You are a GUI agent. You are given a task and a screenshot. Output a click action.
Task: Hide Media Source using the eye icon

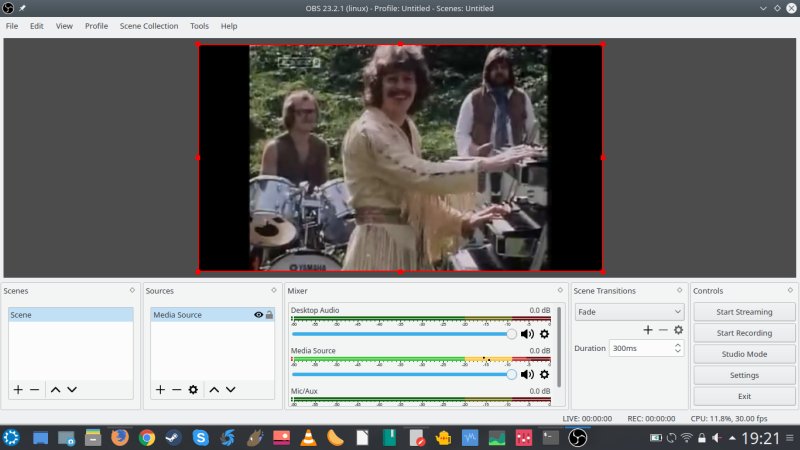tap(258, 315)
